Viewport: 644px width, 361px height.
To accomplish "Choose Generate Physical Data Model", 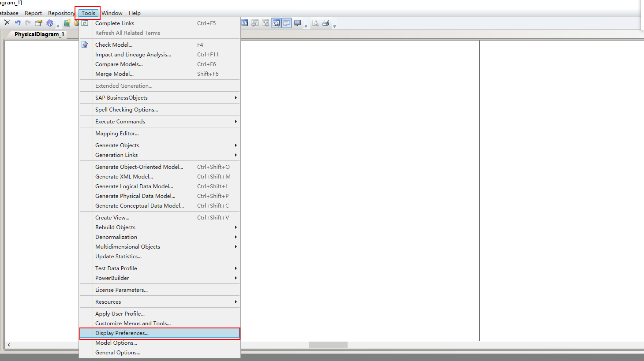I will pos(160,196).
